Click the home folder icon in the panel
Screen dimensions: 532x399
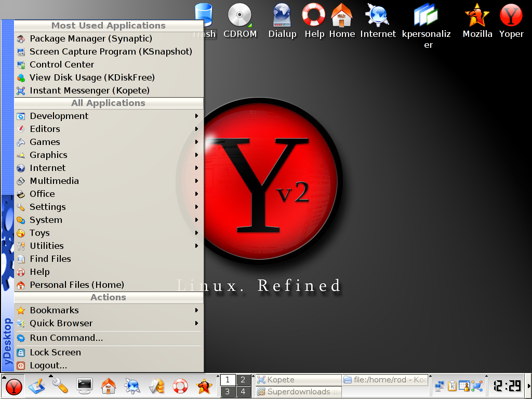pyautogui.click(x=108, y=386)
